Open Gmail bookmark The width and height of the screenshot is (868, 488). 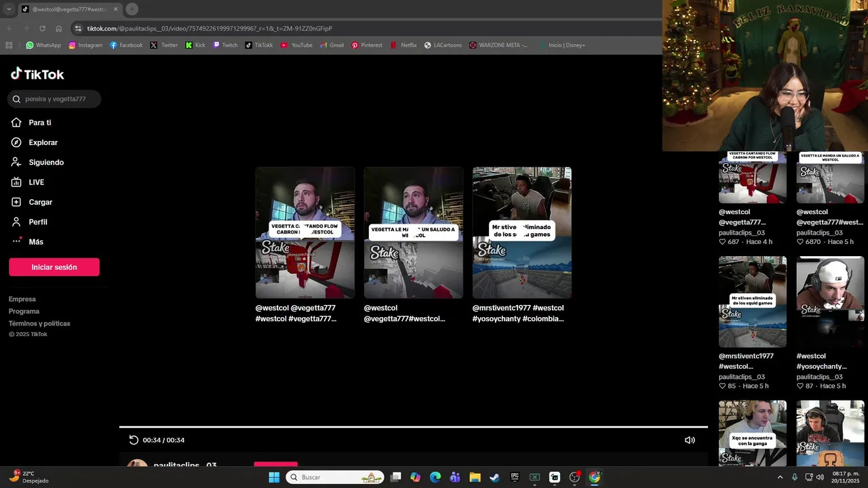[x=332, y=45]
